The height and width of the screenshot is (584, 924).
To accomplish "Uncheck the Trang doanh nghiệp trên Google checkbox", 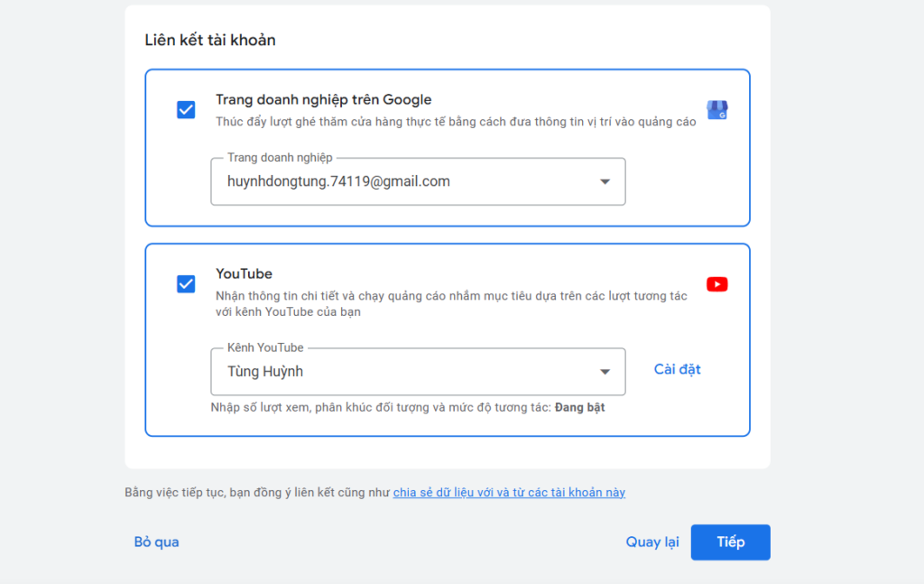I will [186, 109].
